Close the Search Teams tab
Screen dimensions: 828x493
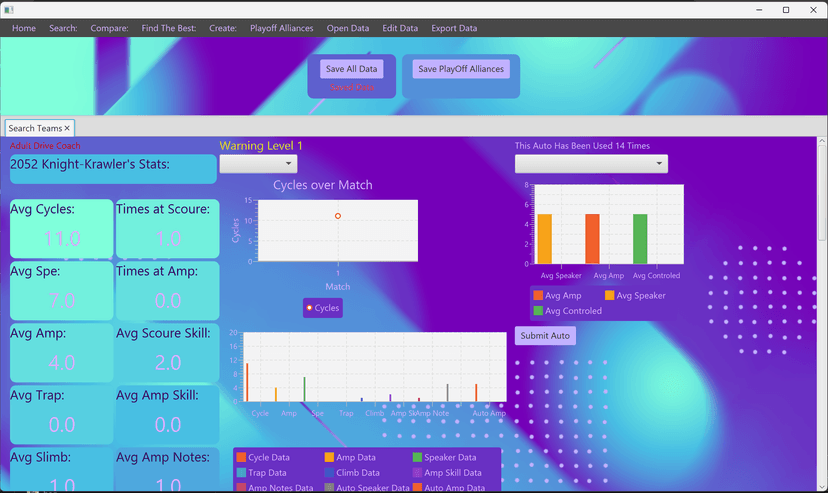pos(67,128)
